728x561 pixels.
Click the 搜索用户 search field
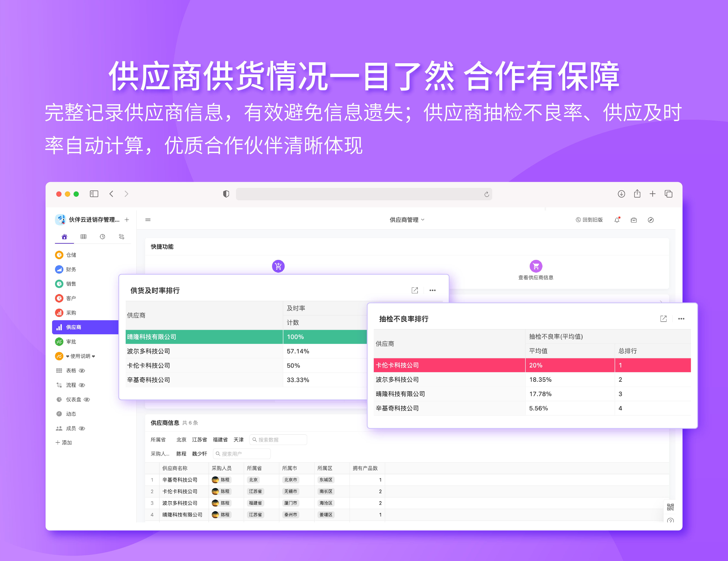click(x=242, y=454)
